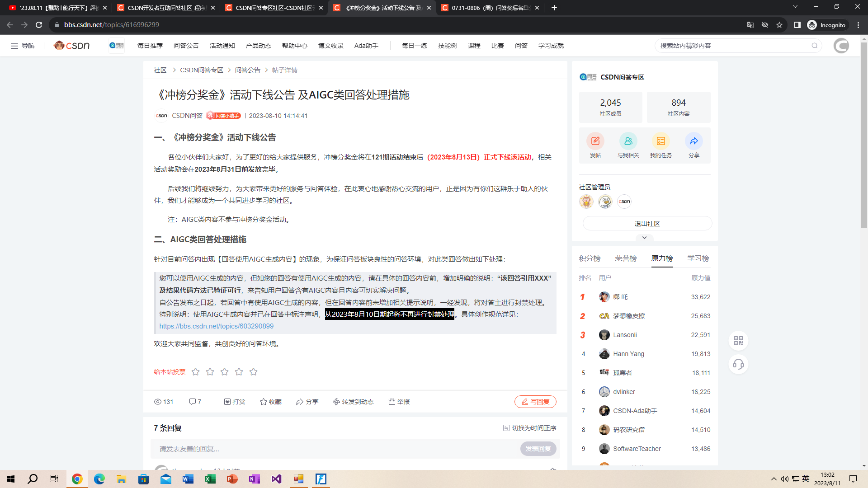The image size is (868, 488).
Task: Click the 写回复 reply button
Action: click(535, 401)
